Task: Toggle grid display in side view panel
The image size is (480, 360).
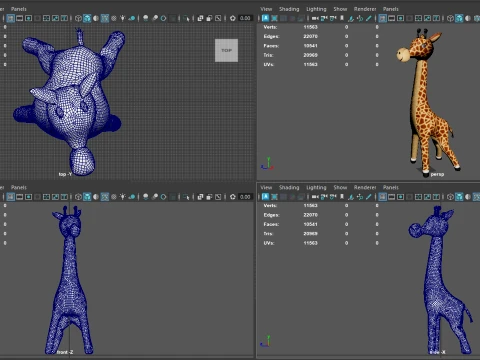Action: (383, 197)
